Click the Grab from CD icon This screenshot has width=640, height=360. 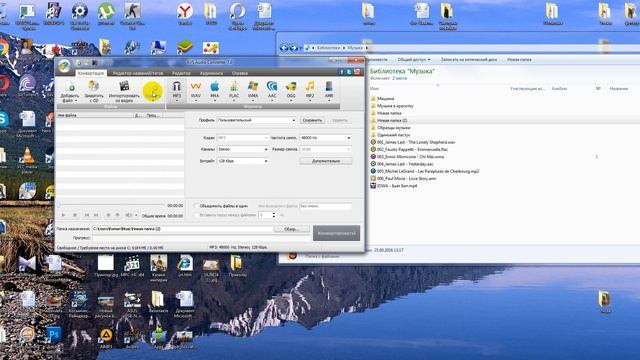coord(93,91)
